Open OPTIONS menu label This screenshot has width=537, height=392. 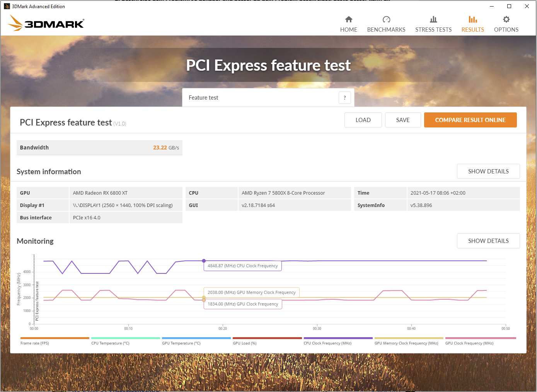coord(506,30)
